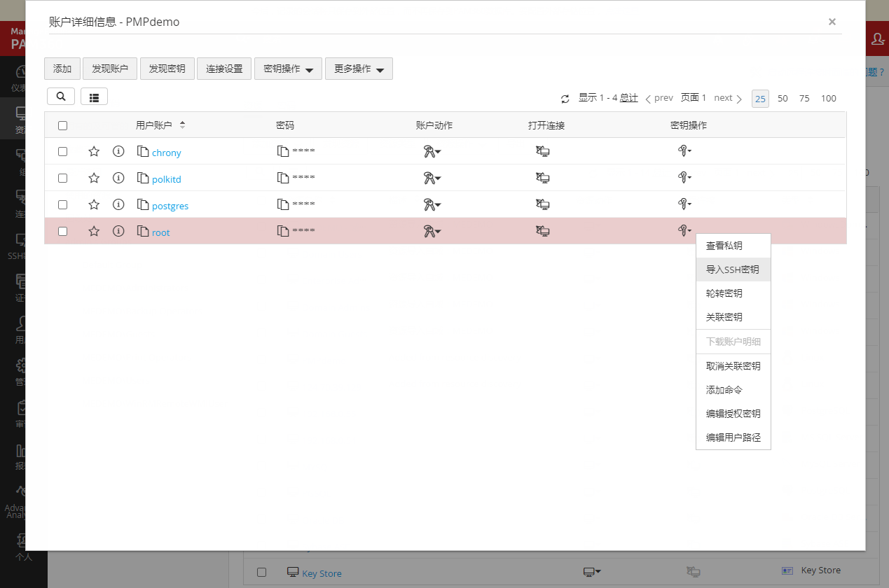The height and width of the screenshot is (588, 889).
Task: Set page size to 50
Action: tap(783, 99)
